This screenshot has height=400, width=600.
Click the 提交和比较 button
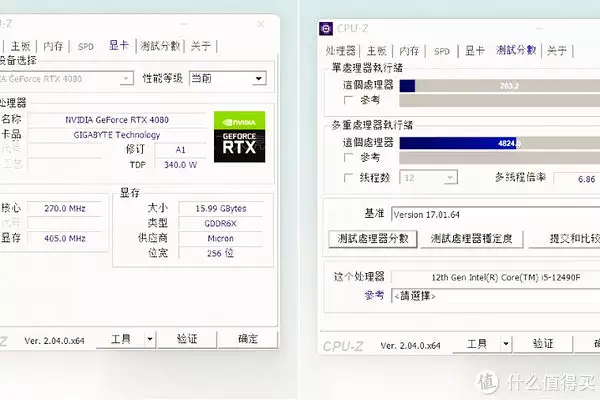[564, 239]
